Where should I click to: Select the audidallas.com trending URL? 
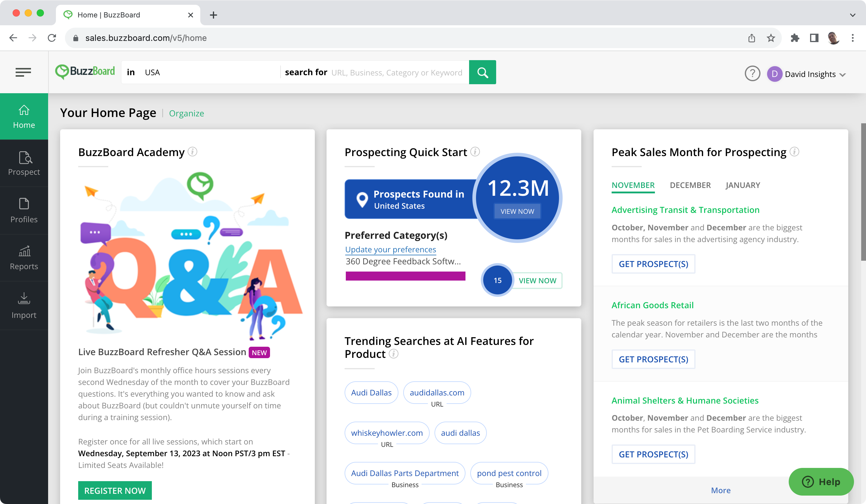437,393
